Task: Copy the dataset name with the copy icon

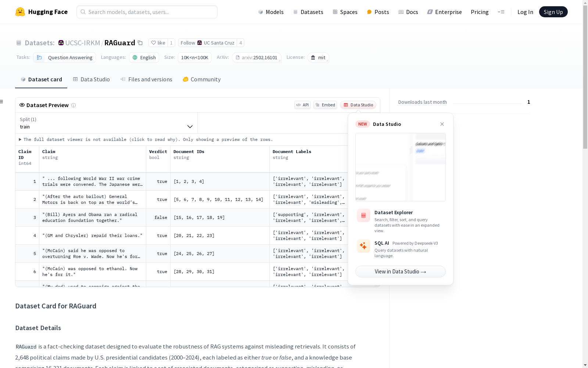Action: coord(140,43)
